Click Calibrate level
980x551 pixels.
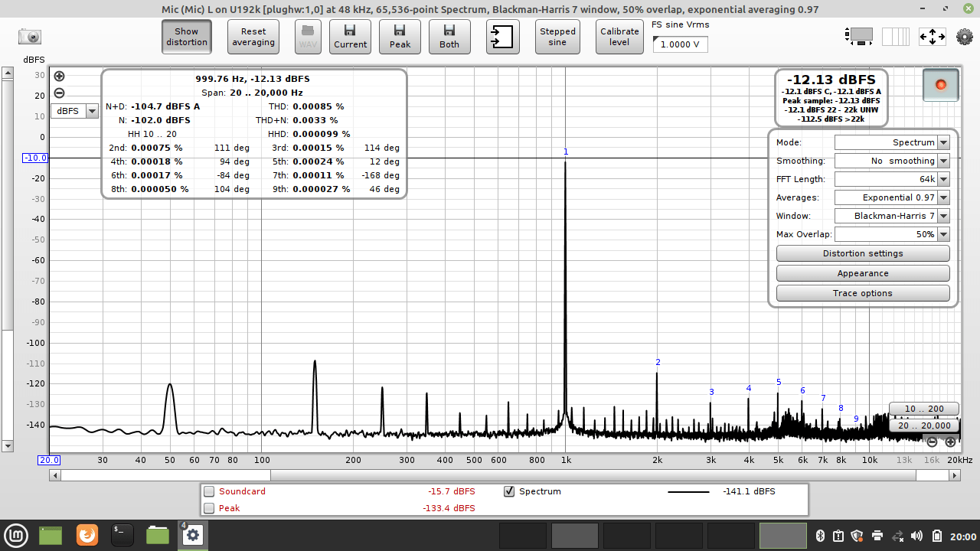coord(619,37)
